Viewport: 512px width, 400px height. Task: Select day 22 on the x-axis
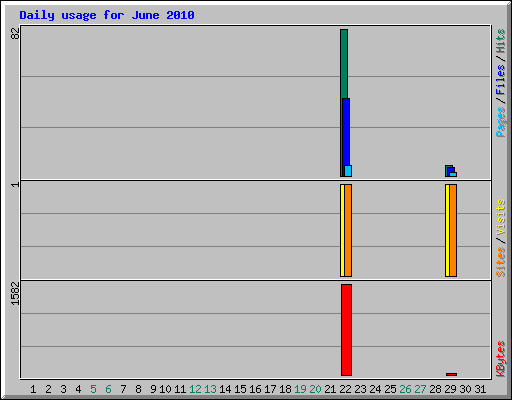(345, 389)
